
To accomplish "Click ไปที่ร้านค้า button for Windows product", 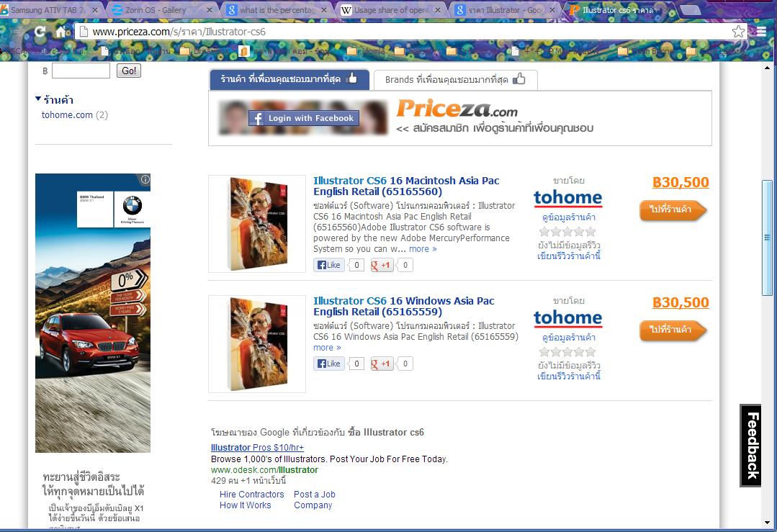I will [673, 330].
